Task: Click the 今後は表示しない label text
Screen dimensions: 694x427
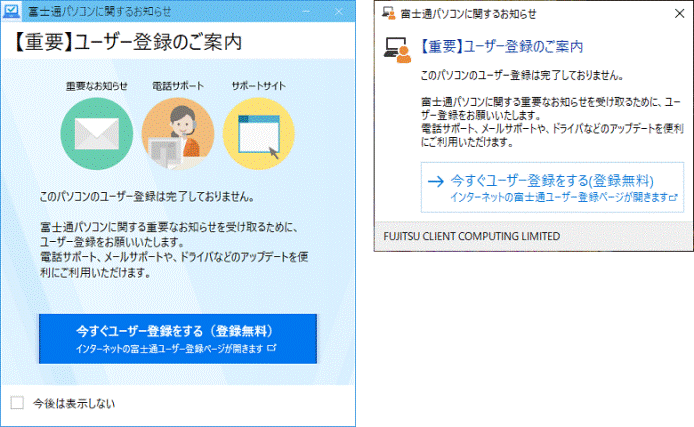Action: (74, 403)
